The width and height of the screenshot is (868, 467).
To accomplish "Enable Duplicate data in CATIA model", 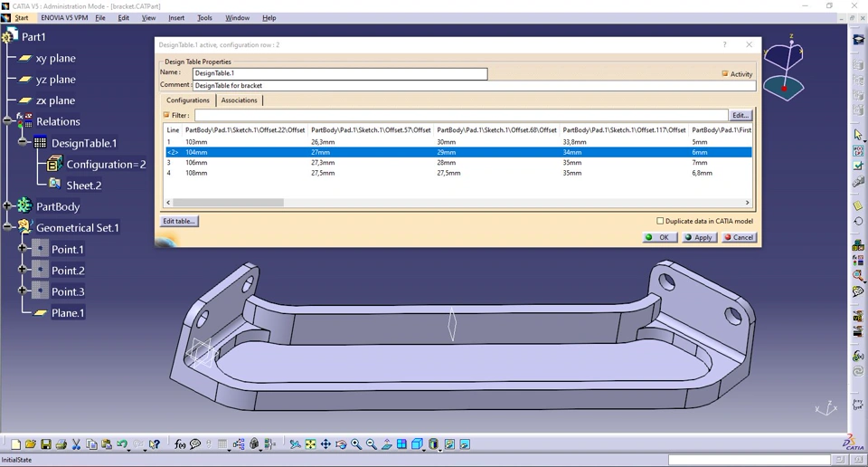I will coord(660,221).
